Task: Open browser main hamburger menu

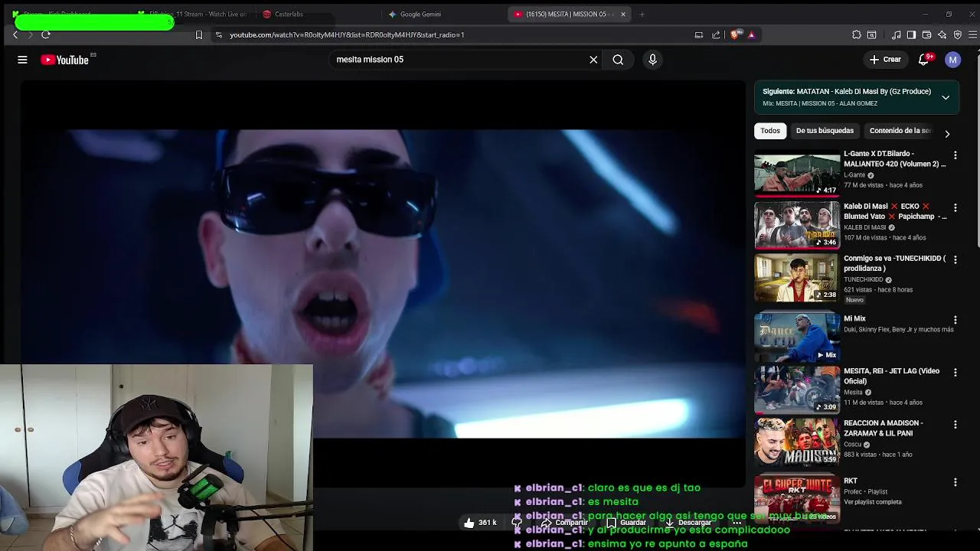Action: coord(973,34)
